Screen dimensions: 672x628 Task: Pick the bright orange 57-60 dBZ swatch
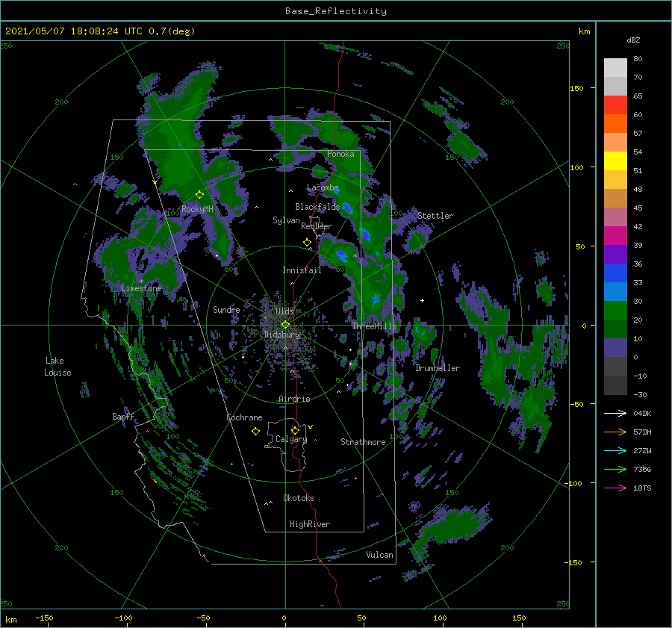pos(615,124)
